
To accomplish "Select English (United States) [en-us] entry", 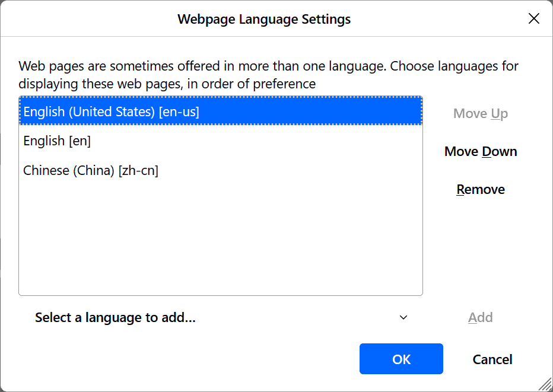I will tap(111, 111).
